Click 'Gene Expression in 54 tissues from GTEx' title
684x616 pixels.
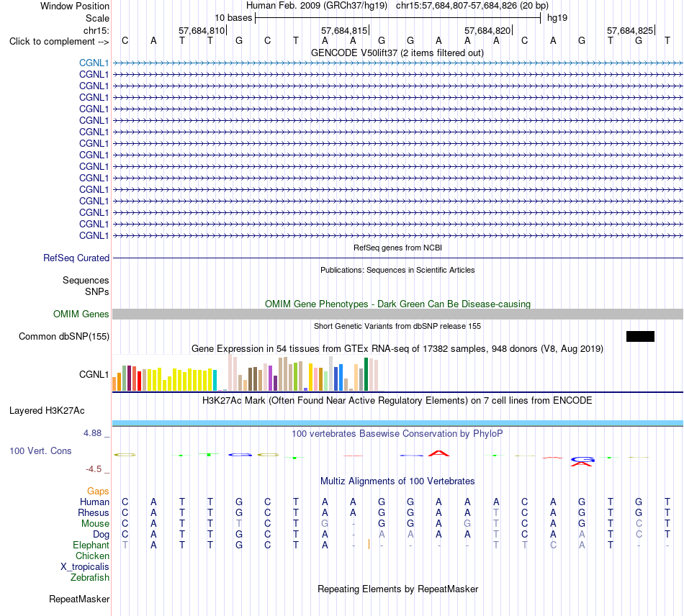pos(397,349)
